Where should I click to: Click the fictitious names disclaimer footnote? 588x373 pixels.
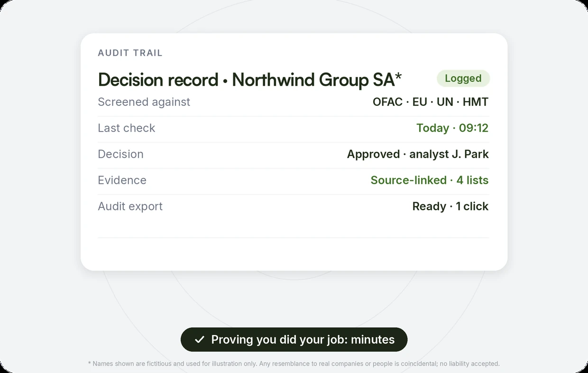[294, 364]
